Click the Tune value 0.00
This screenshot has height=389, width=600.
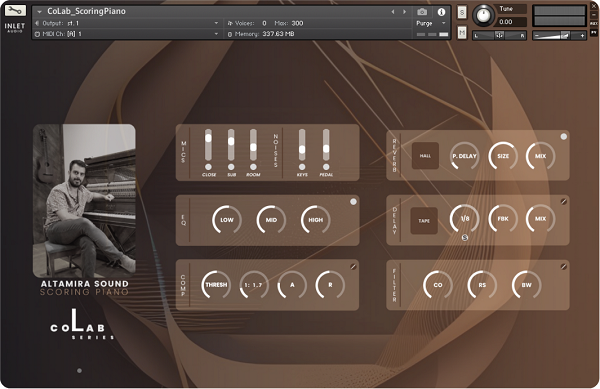pyautogui.click(x=506, y=22)
